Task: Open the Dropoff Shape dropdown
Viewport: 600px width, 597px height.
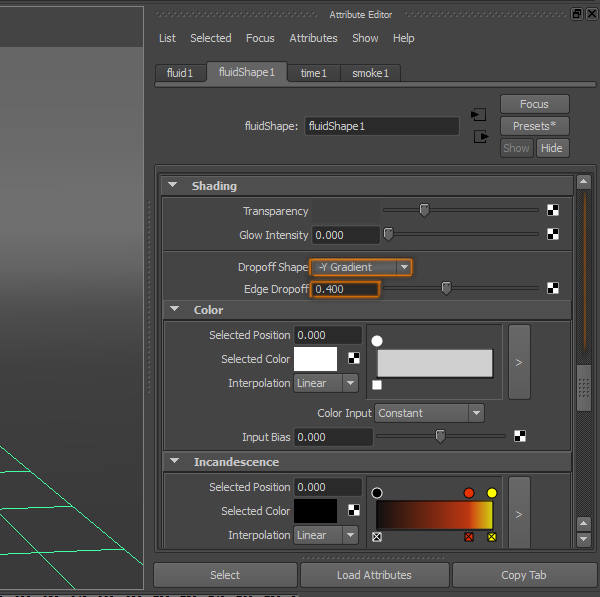Action: tap(361, 267)
